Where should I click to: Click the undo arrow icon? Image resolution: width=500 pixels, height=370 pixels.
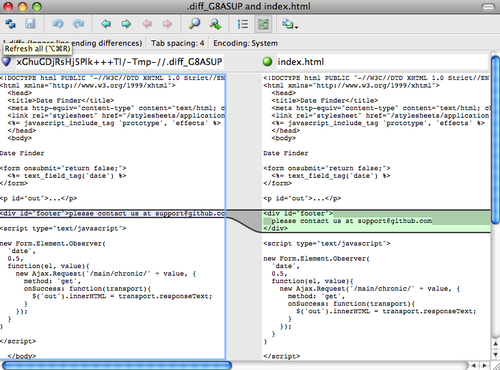(x=58, y=24)
